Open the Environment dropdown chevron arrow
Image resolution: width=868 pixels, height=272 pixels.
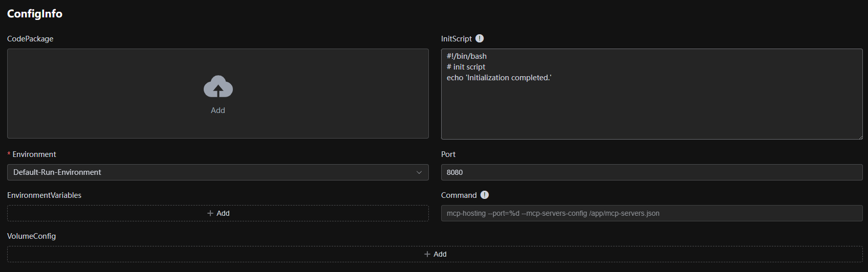pyautogui.click(x=419, y=172)
